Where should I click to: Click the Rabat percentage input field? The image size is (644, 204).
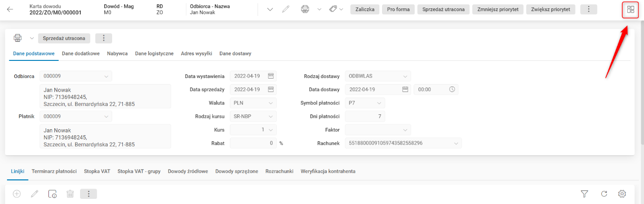253,143
